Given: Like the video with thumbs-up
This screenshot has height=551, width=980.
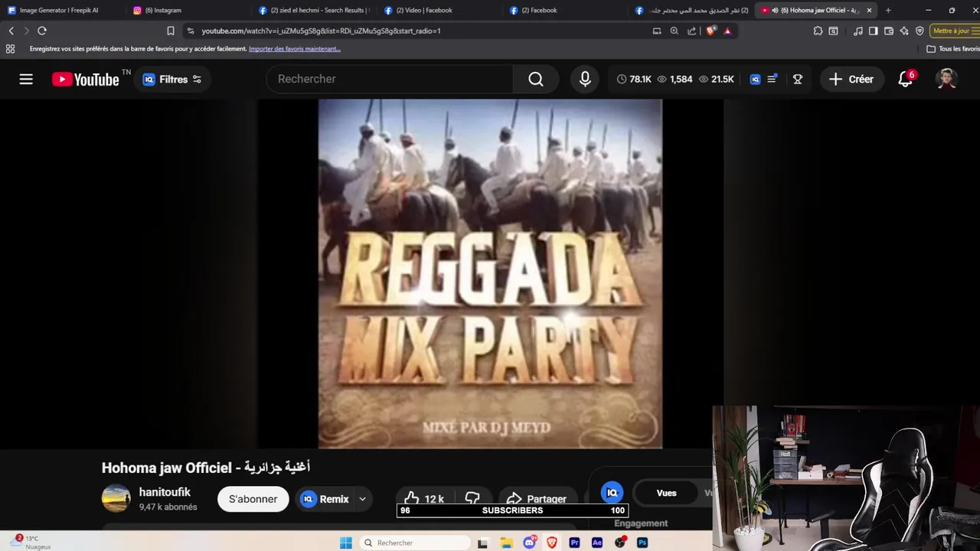Looking at the screenshot, I should pos(423,499).
